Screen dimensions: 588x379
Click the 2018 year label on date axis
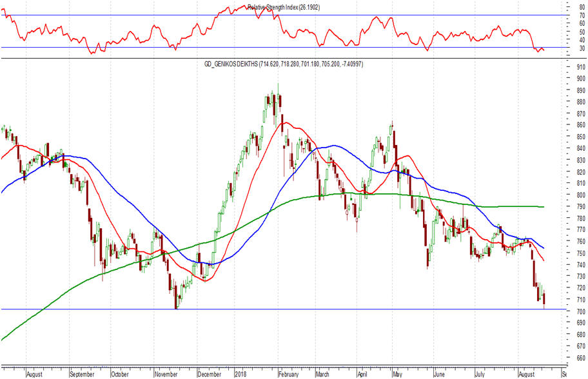[x=240, y=374]
